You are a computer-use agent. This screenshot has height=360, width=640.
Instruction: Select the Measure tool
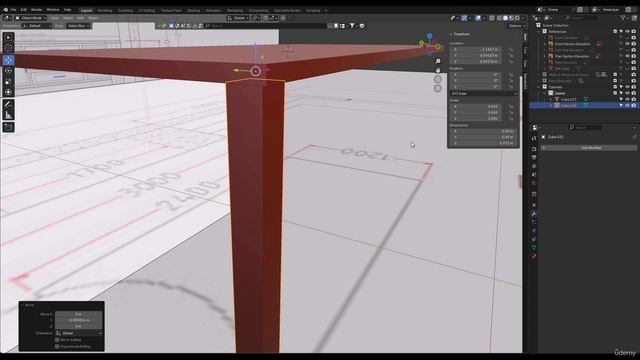(8, 115)
